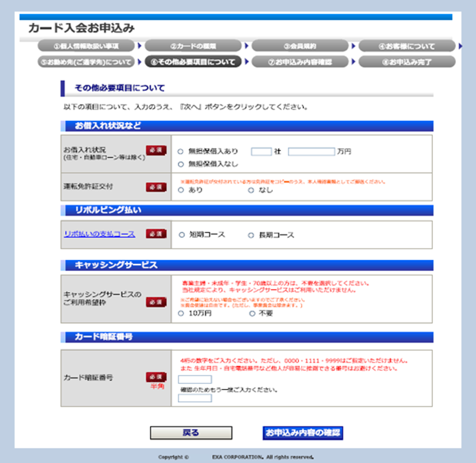Select the 長期コース radio button

(251, 235)
